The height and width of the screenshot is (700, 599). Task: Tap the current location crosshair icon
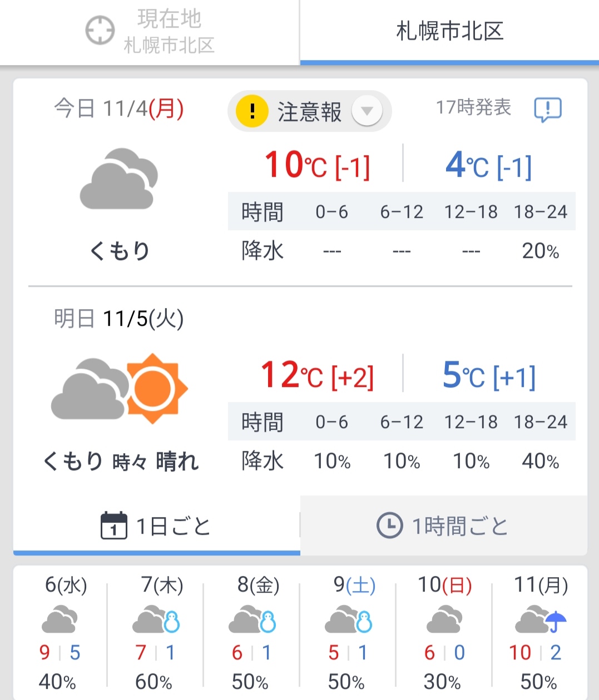click(100, 31)
